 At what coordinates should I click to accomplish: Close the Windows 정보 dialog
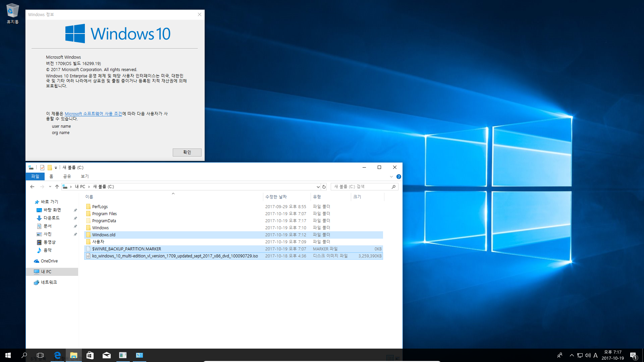pyautogui.click(x=200, y=14)
